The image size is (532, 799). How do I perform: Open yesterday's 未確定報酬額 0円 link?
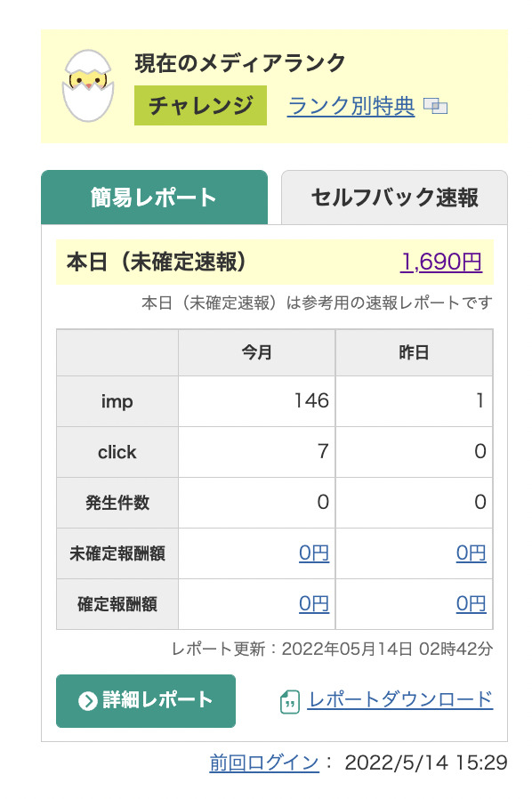point(472,553)
